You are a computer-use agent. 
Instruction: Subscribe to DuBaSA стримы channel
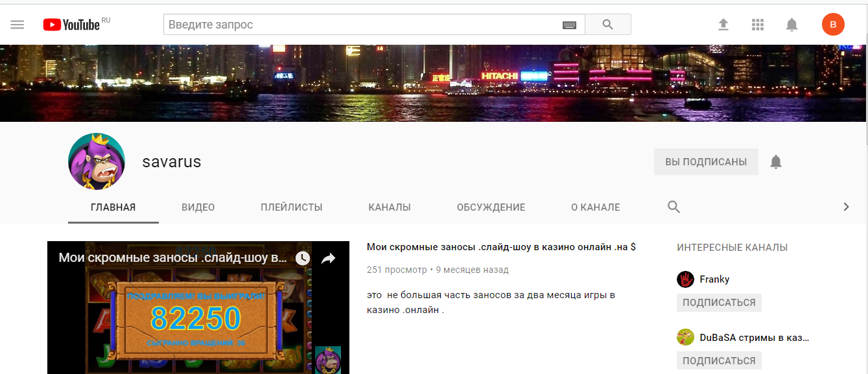click(719, 360)
